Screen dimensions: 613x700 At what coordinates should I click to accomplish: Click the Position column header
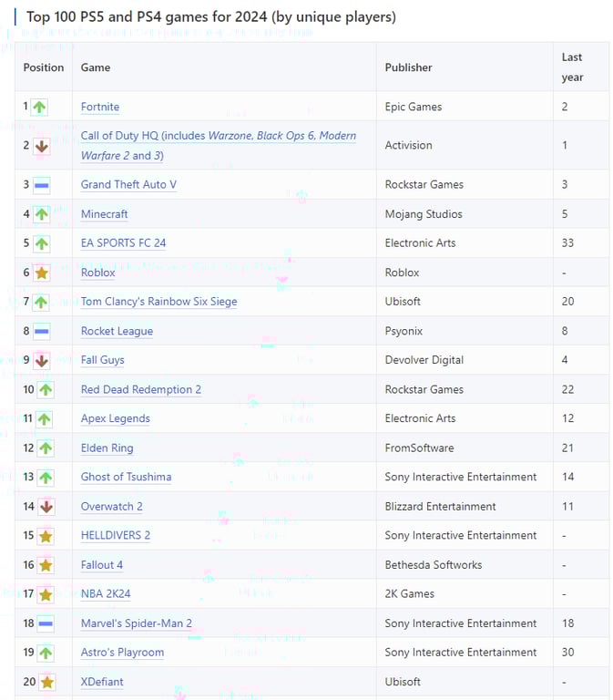[x=44, y=67]
